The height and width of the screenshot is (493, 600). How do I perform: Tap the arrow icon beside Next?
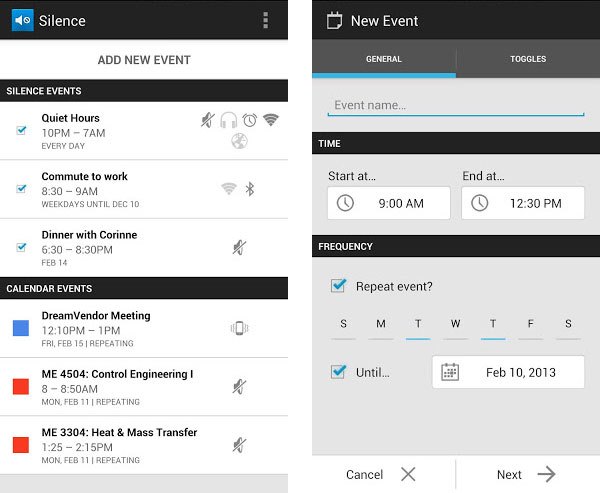point(546,474)
